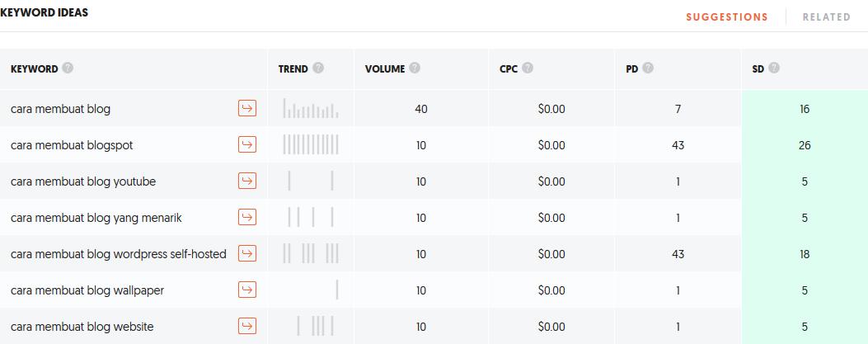This screenshot has height=344, width=868.
Task: Open arrow icon for 'cara membuat blog website'
Action: tap(247, 327)
